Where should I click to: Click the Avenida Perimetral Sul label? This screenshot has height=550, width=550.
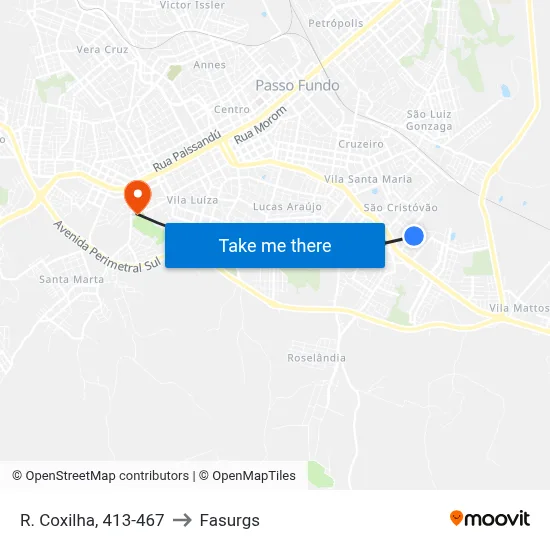[x=107, y=248]
